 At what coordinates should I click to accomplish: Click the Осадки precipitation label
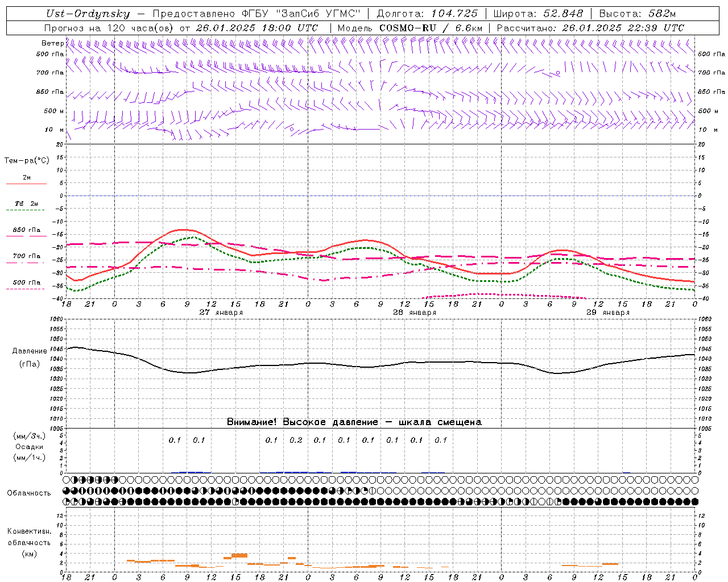(30, 447)
